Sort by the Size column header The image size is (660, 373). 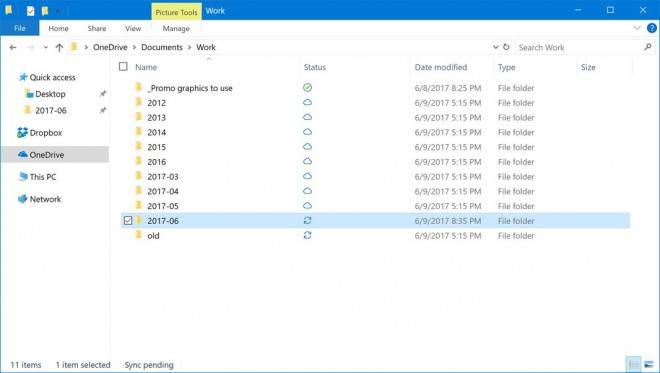pyautogui.click(x=588, y=67)
